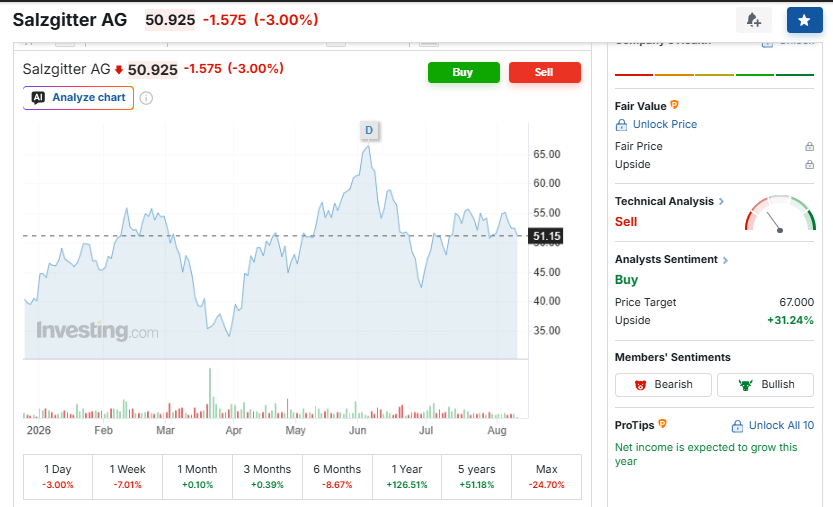Click the technical analysis gauge meter
Viewport: 833px width, 507px height.
(780, 213)
